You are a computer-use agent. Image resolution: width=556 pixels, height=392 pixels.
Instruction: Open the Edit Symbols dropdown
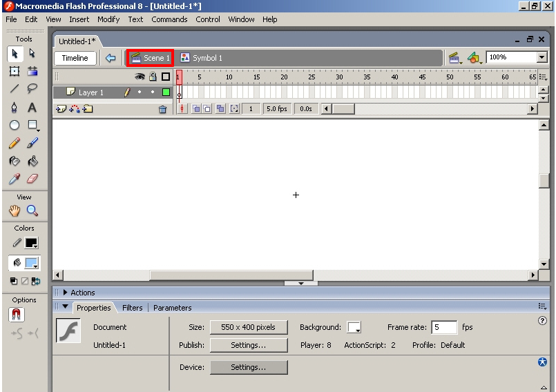(474, 58)
